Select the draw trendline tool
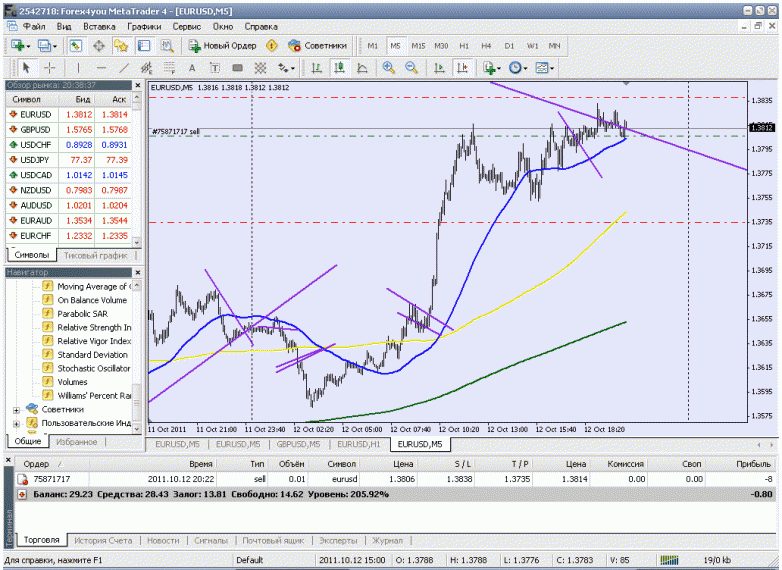Image resolution: width=782 pixels, height=570 pixels. 123,68
